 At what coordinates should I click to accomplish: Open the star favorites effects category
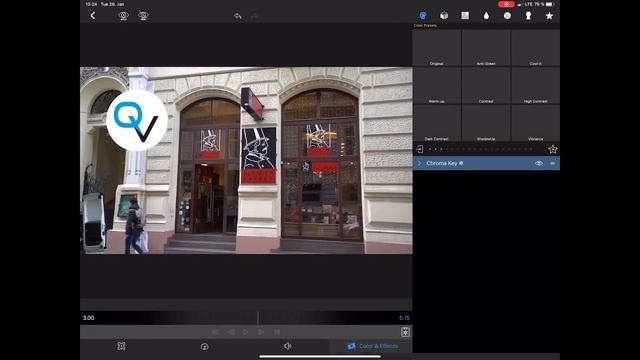coord(549,16)
